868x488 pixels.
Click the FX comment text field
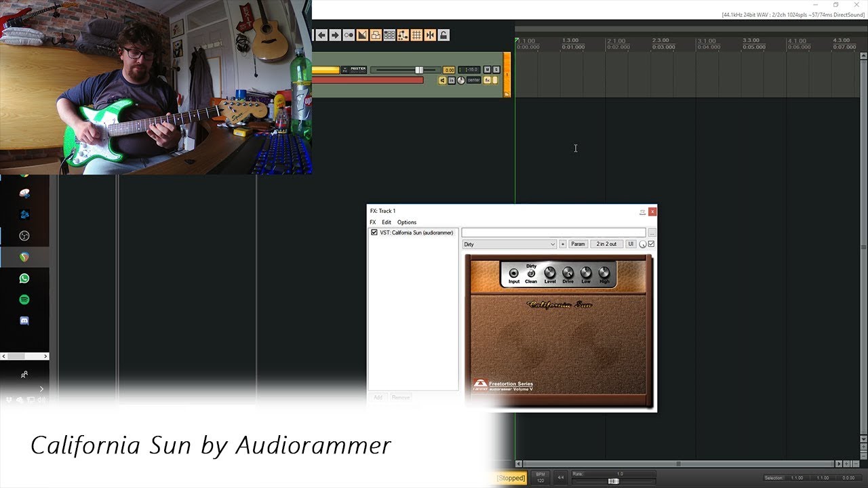[x=554, y=232]
